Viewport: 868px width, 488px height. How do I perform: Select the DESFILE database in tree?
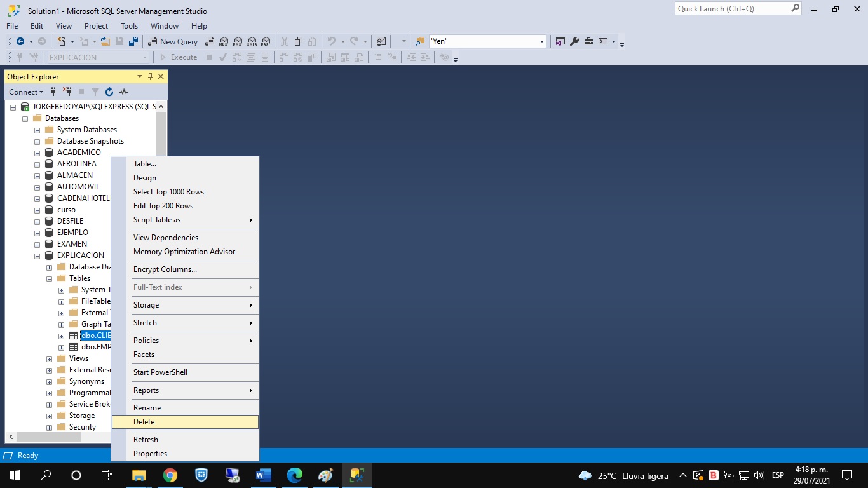coord(70,221)
